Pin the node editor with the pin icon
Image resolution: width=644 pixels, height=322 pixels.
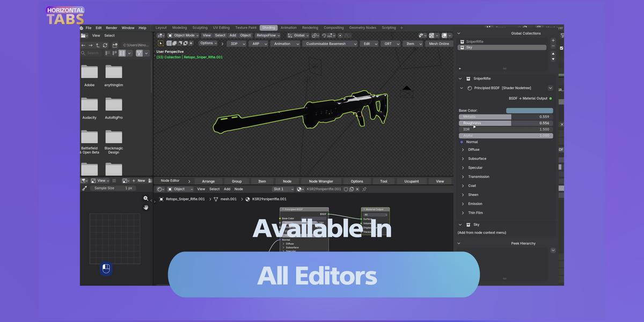pyautogui.click(x=364, y=189)
